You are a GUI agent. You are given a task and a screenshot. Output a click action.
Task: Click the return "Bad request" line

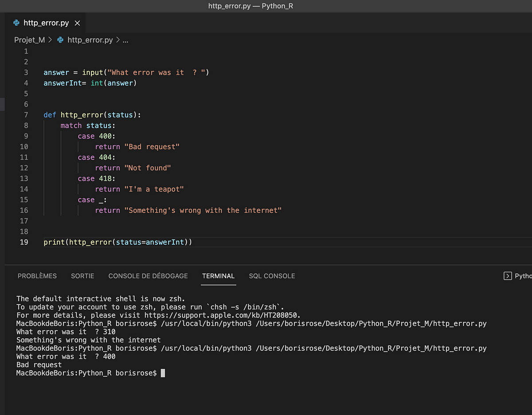click(x=137, y=147)
